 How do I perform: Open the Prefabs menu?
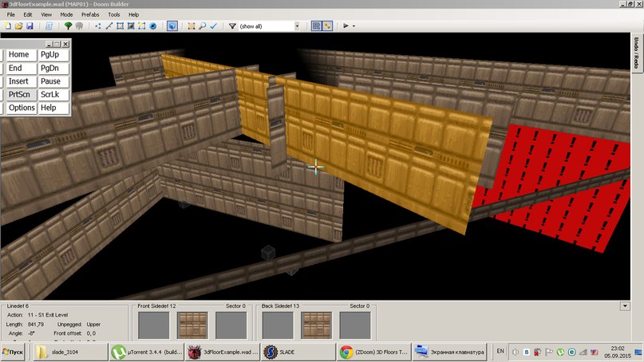(90, 14)
